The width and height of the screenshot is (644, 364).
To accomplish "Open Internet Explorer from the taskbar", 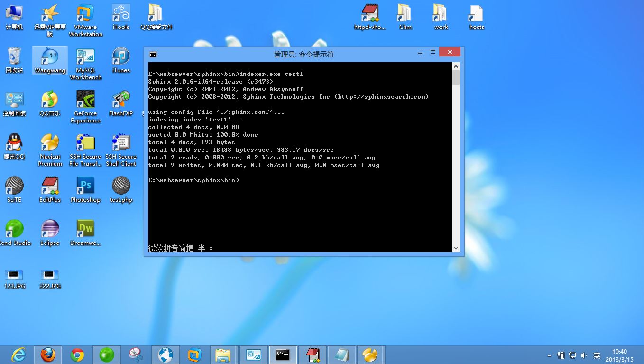I will [18, 355].
